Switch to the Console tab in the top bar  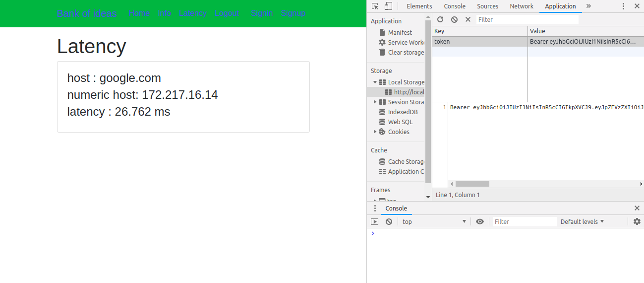coord(455,6)
